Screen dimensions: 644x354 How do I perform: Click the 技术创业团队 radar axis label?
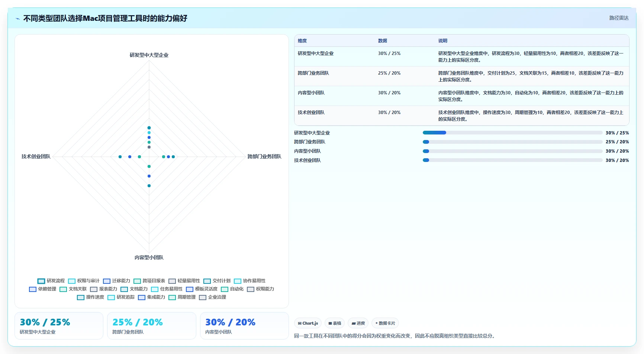36,156
